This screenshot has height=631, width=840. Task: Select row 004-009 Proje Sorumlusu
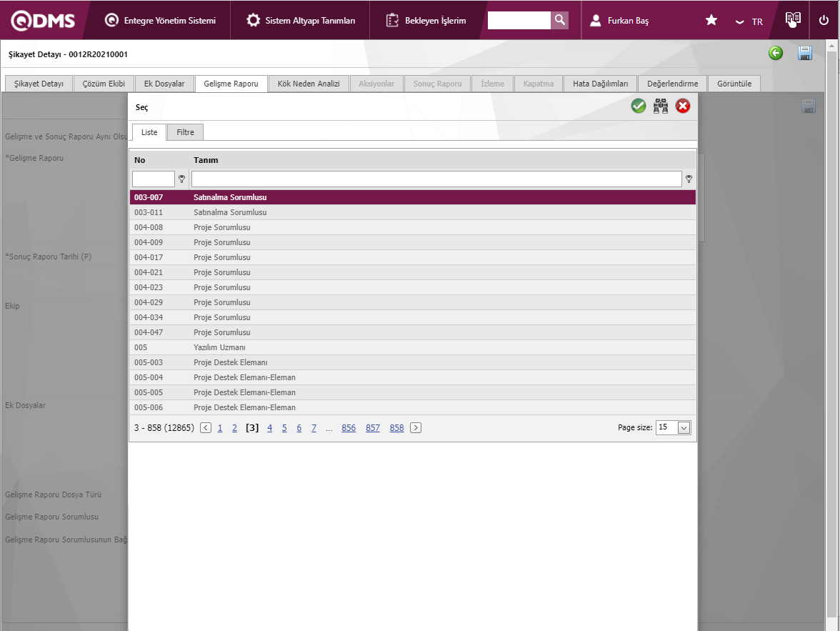pos(413,242)
